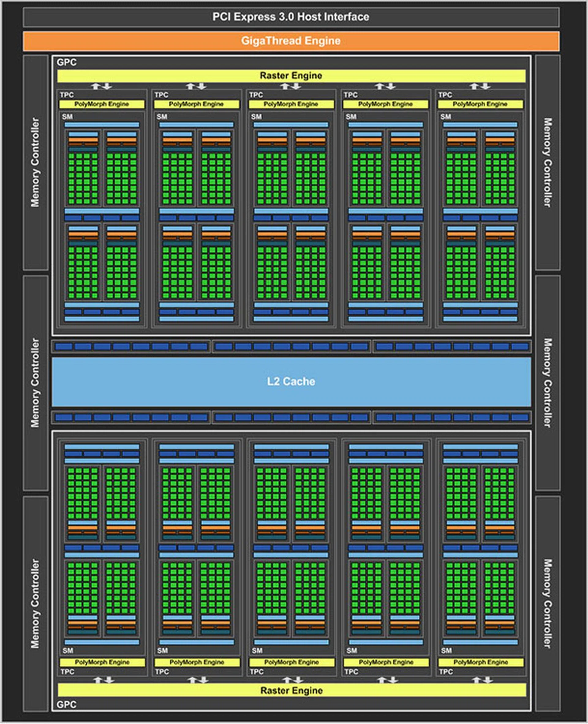The height and width of the screenshot is (724, 588).
Task: Click the leftmost PolyMorph Engine in top GPC
Action: (x=102, y=104)
